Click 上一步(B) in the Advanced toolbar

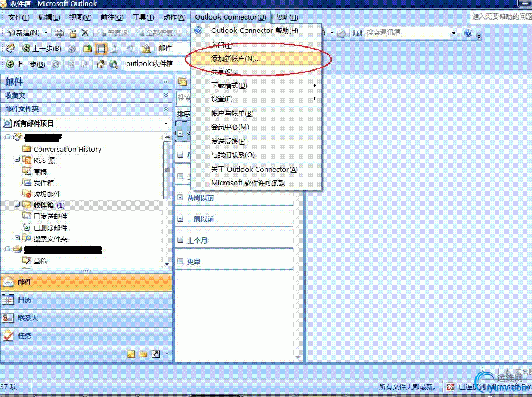point(42,49)
